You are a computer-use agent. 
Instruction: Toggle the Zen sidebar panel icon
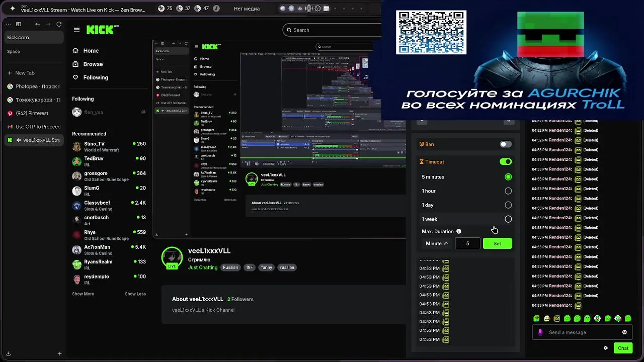tap(19, 24)
